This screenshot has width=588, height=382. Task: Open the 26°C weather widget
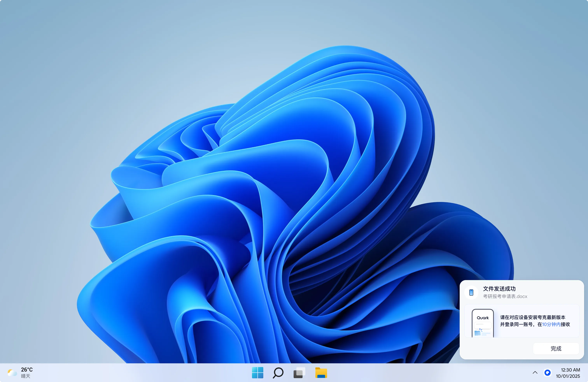(x=20, y=373)
